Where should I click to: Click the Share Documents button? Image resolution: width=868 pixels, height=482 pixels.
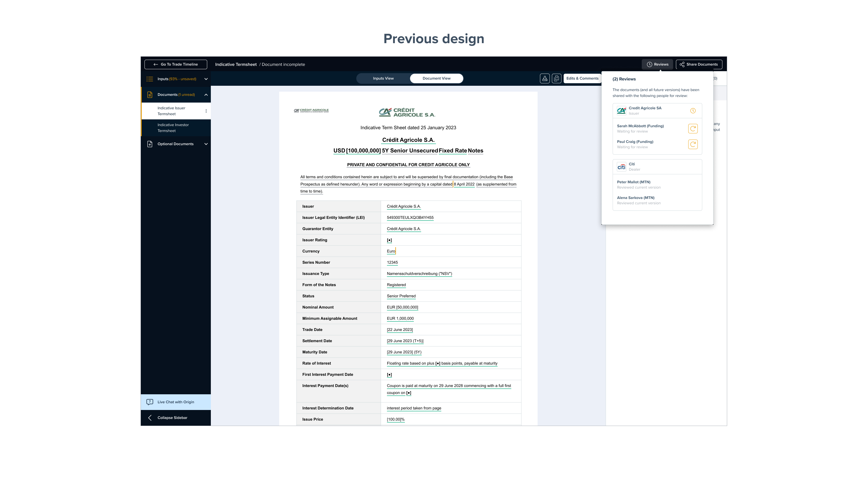tap(699, 64)
